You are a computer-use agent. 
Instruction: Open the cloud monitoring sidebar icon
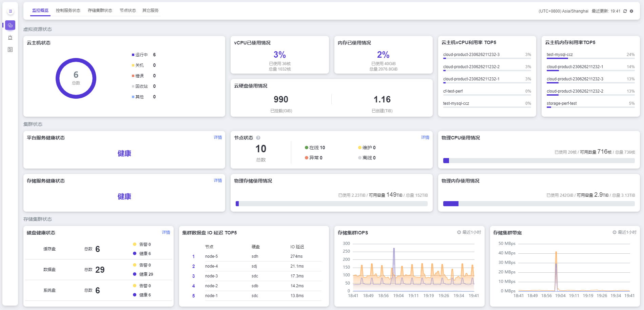click(x=10, y=25)
